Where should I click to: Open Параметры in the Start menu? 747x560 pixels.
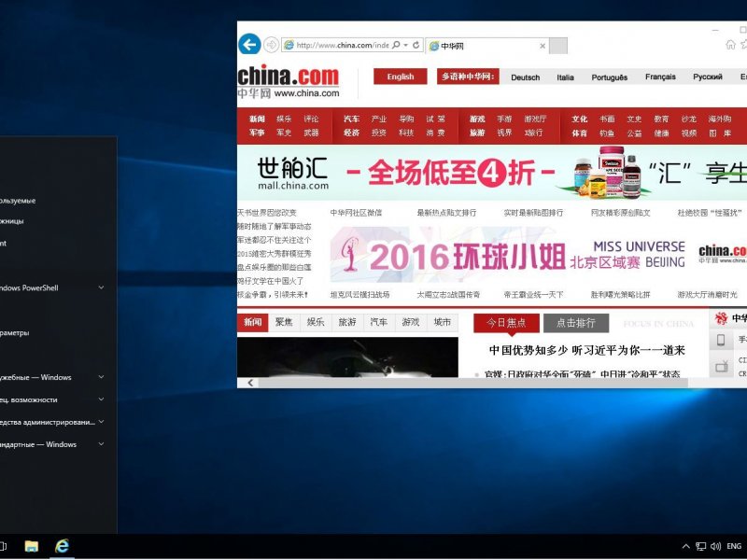click(x=14, y=332)
